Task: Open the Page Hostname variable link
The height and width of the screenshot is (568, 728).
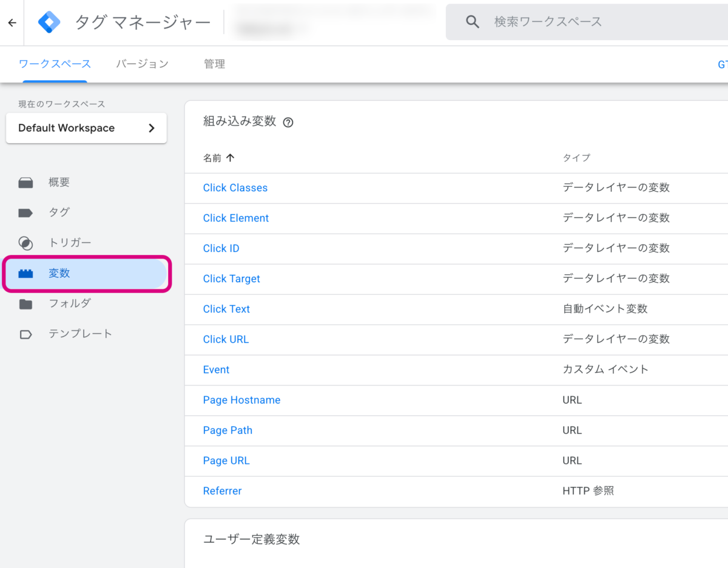Action: coord(241,400)
